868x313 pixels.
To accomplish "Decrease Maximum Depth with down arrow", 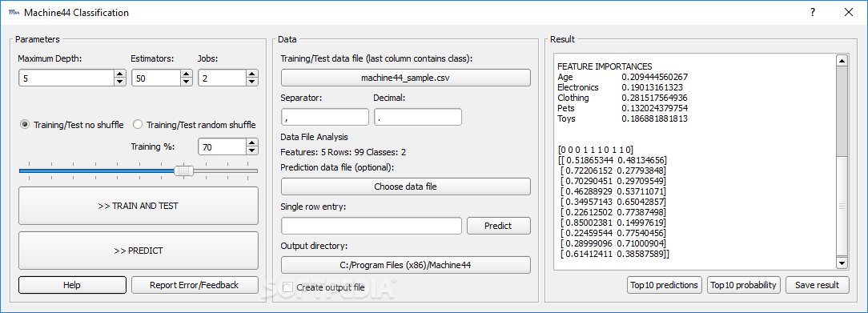I will tap(119, 82).
